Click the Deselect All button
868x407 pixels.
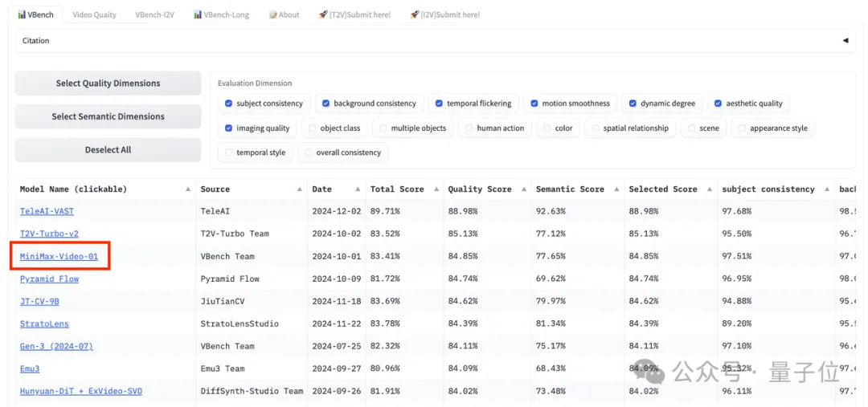click(108, 150)
